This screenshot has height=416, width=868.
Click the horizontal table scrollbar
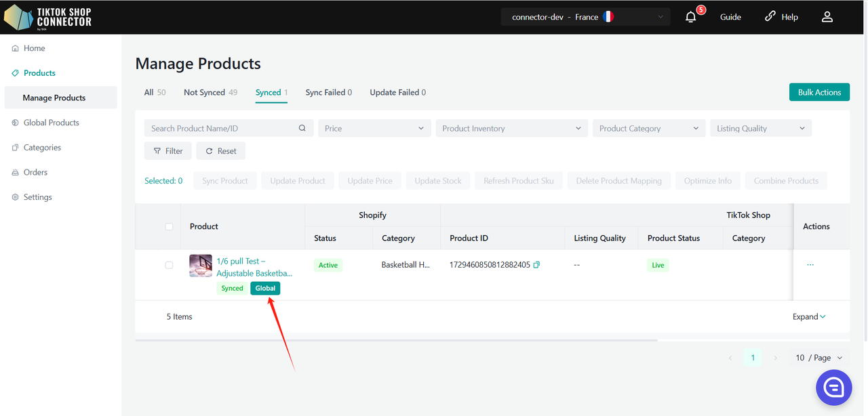(x=396, y=339)
